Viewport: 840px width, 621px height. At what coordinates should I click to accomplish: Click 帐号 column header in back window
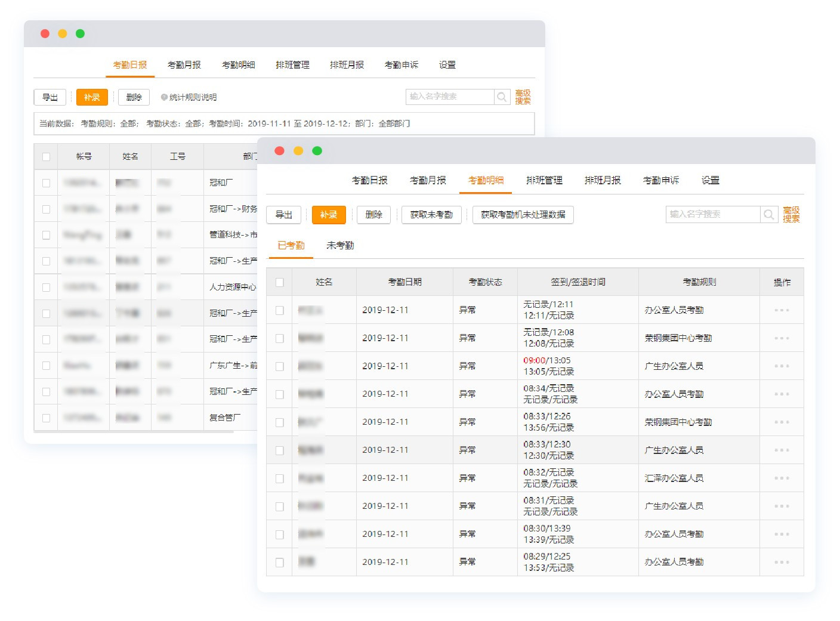point(84,157)
